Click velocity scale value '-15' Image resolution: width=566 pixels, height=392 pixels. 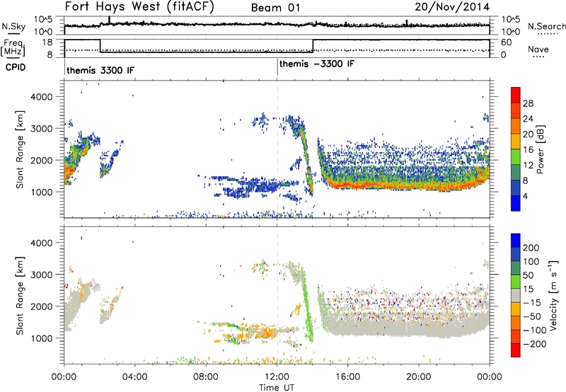[x=532, y=303]
